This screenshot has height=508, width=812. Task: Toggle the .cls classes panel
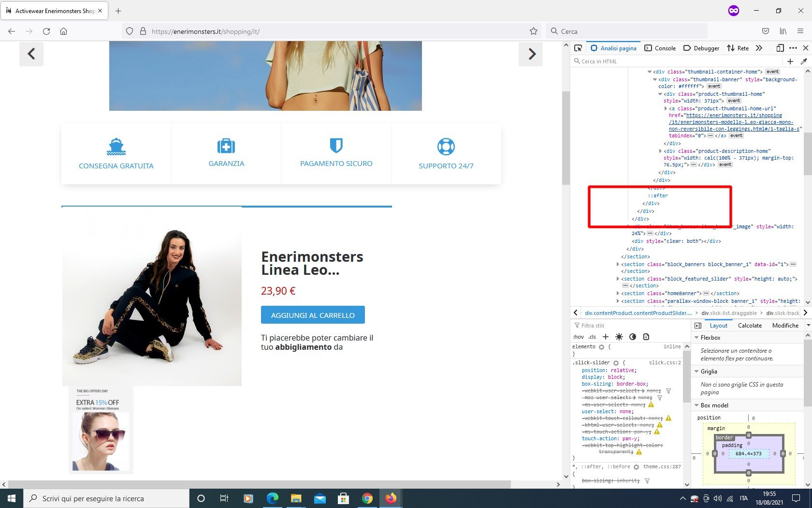592,337
